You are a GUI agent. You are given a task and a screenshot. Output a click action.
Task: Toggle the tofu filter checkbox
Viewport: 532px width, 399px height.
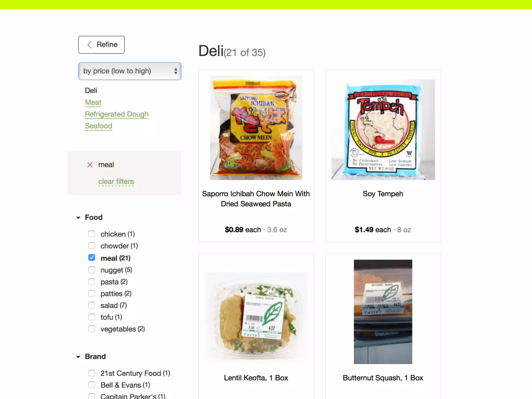click(92, 317)
